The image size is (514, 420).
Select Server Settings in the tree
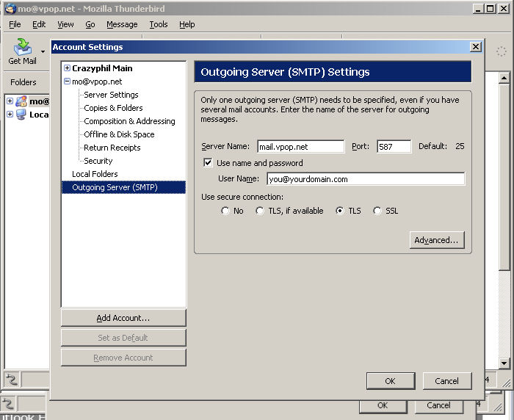point(111,95)
